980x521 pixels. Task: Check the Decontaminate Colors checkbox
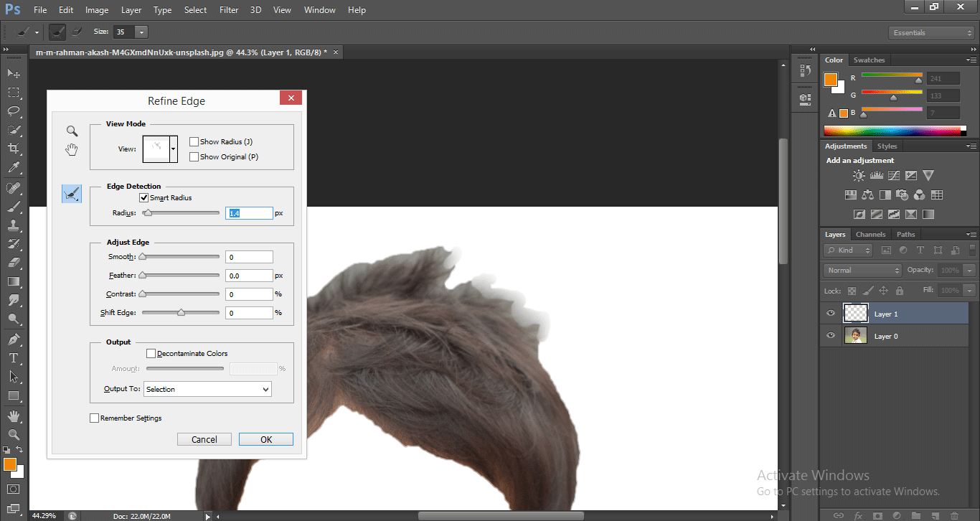[151, 353]
